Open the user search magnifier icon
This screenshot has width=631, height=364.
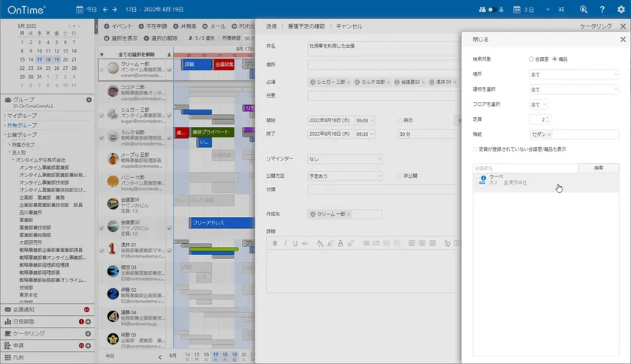click(583, 10)
